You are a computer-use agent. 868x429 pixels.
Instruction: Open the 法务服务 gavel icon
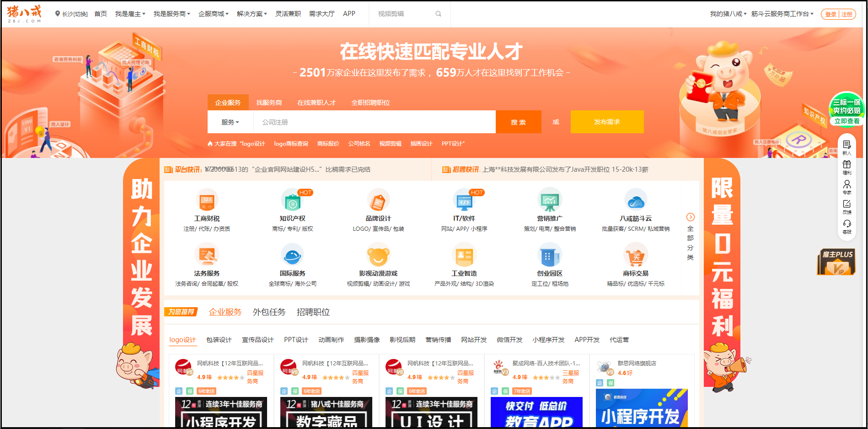click(x=207, y=255)
